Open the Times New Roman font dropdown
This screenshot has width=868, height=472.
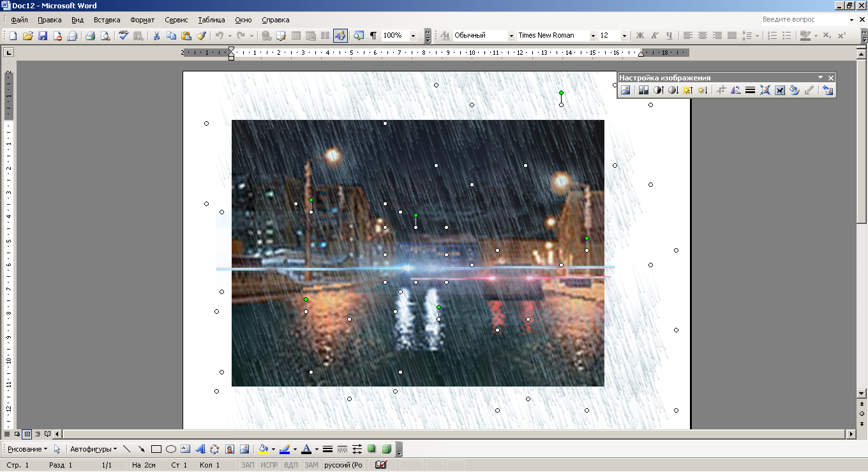tap(593, 36)
